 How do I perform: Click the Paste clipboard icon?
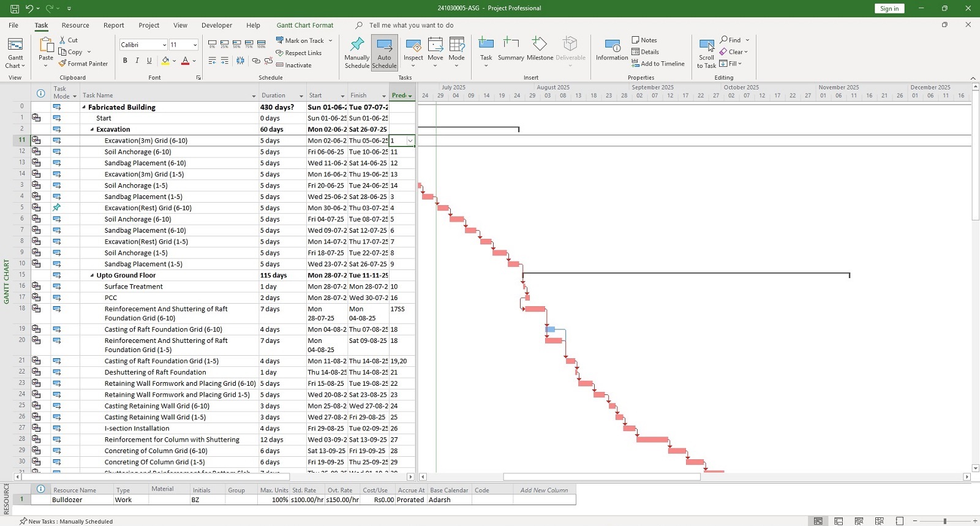46,45
